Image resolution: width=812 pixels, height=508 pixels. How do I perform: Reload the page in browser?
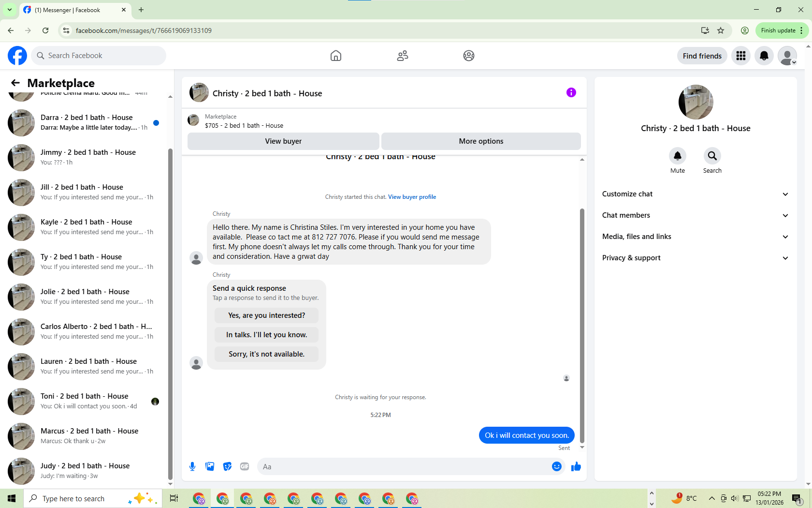click(x=45, y=30)
